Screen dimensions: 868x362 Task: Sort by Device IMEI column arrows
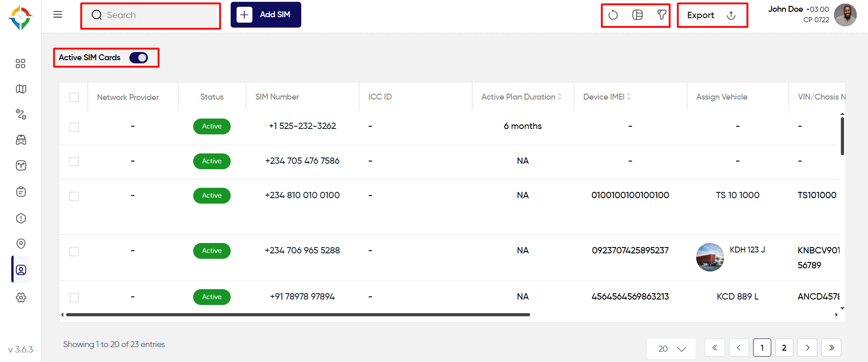[629, 96]
